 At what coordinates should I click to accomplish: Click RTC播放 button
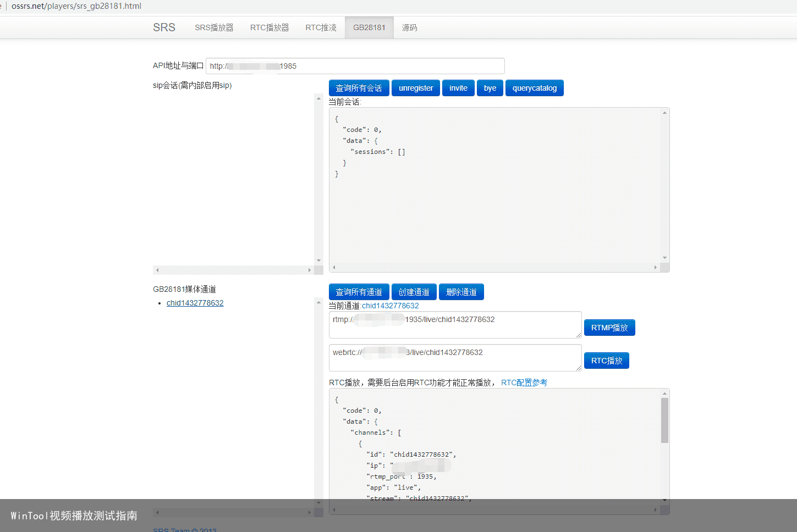pos(607,361)
